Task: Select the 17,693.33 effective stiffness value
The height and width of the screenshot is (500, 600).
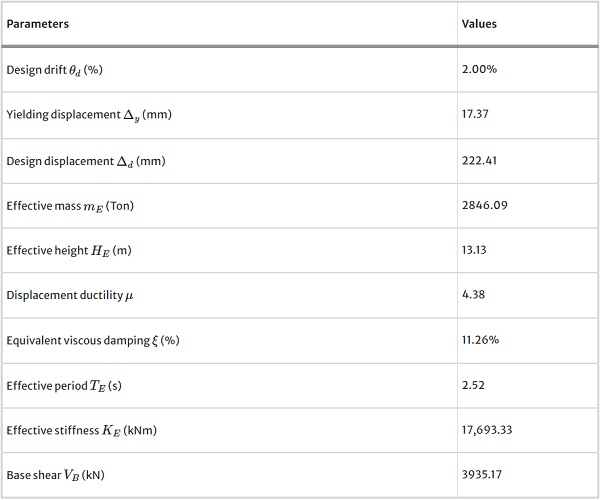Action: [x=485, y=430]
